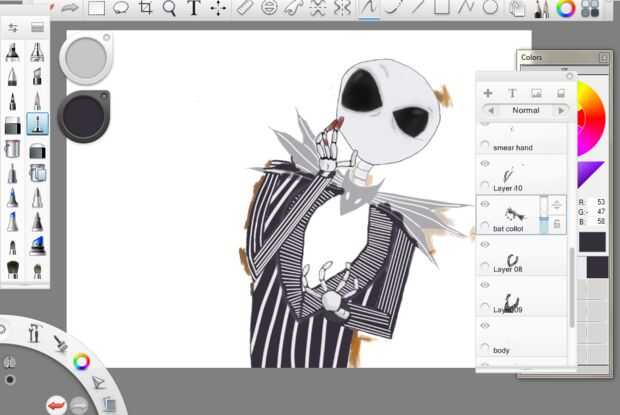The width and height of the screenshot is (620, 415).
Task: Select the Rectangle Select tool
Action: coord(96,8)
